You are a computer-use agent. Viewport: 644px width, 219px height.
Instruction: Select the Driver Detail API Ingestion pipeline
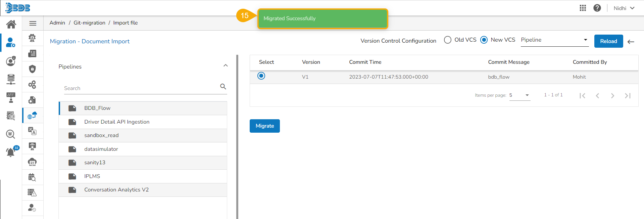coord(143,122)
